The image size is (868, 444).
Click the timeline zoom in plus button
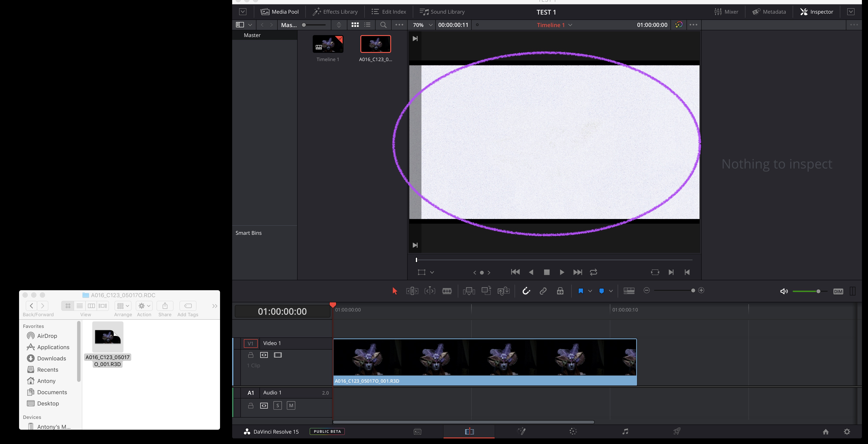(701, 290)
